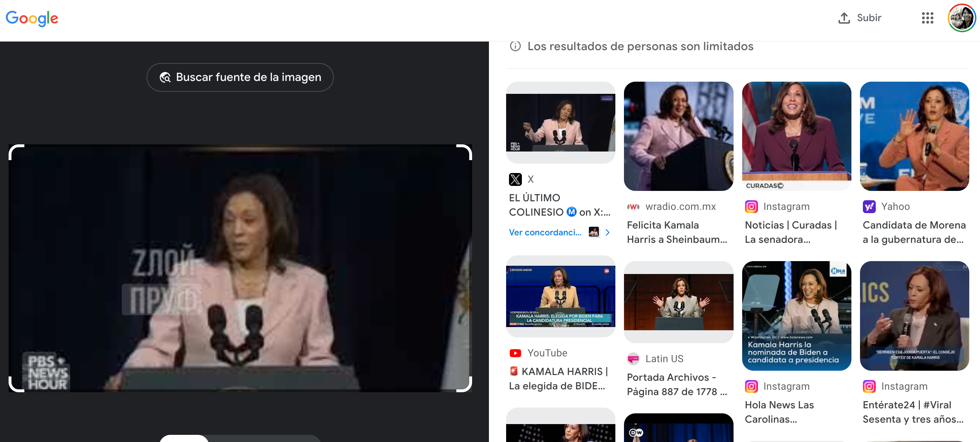This screenshot has height=442, width=980.
Task: Click the X source icon
Action: [515, 179]
